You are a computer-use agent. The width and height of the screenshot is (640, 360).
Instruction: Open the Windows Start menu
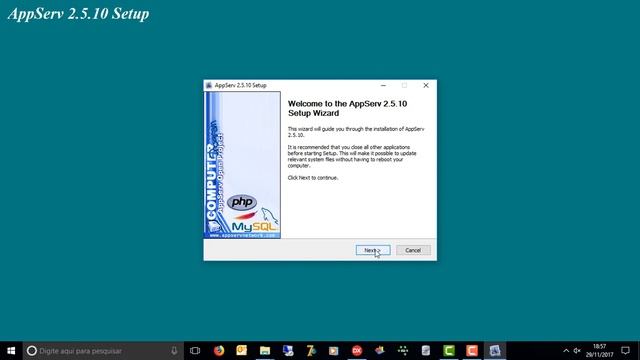coord(11,351)
